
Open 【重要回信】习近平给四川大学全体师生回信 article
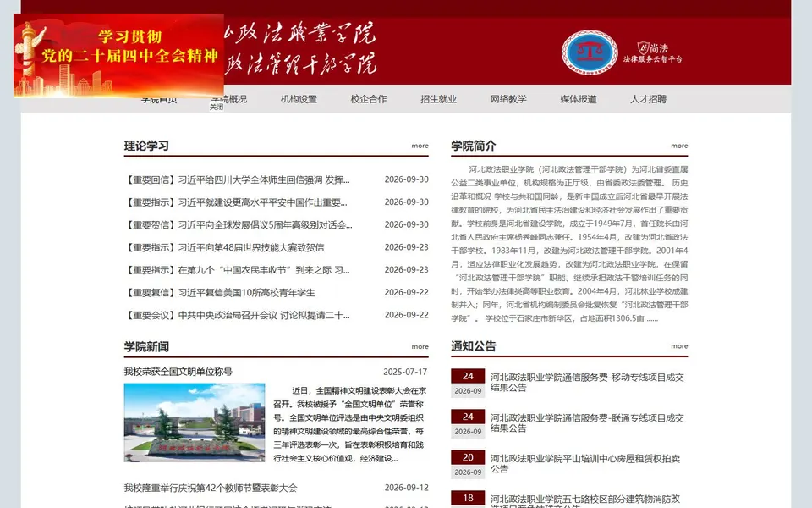[x=237, y=179]
